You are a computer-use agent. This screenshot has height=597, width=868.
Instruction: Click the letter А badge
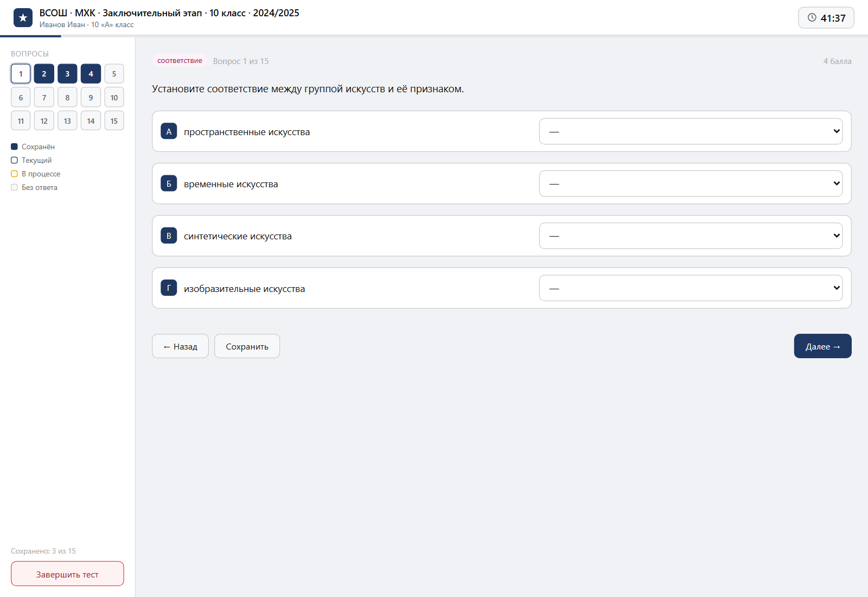click(169, 131)
